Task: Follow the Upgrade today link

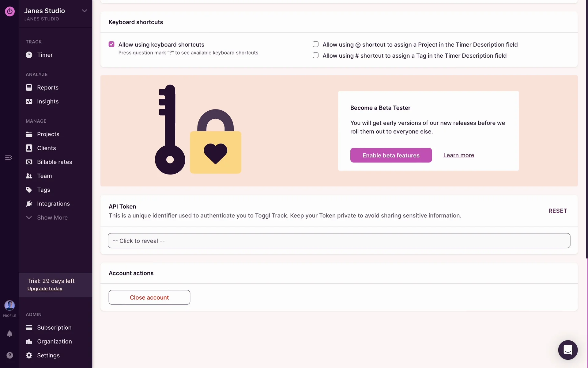Action: [x=45, y=289]
